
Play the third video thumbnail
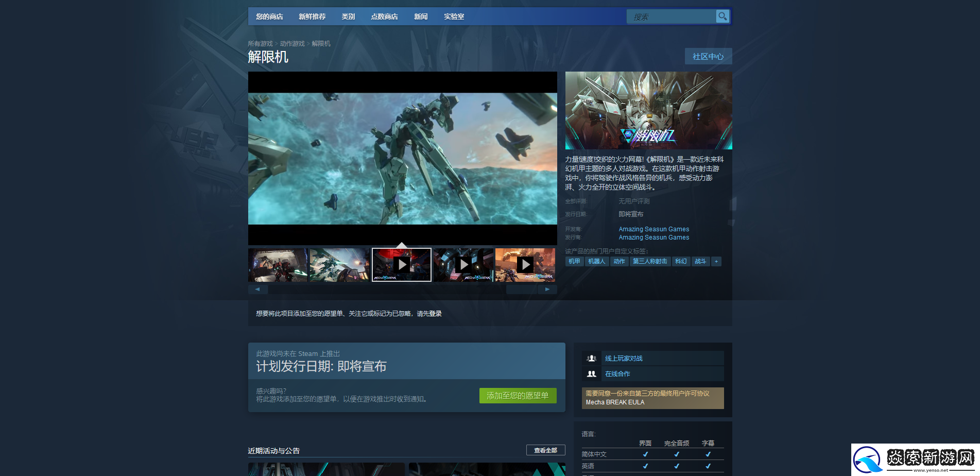point(402,265)
